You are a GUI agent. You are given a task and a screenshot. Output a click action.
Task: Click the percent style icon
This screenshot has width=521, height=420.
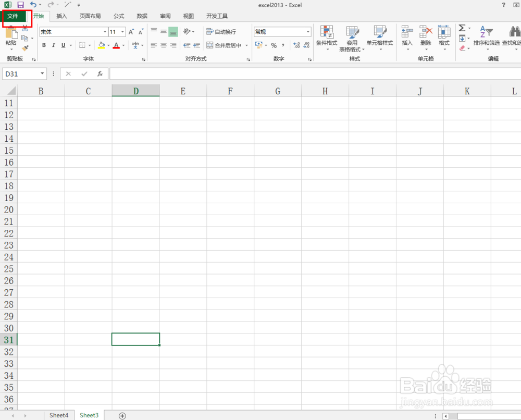tap(274, 45)
